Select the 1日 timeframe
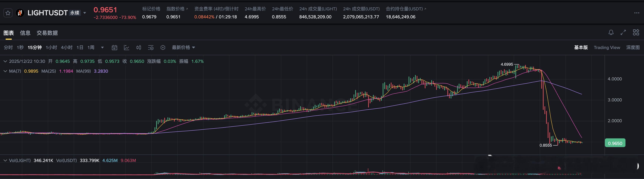Viewport: 644px width, 179px height. click(x=80, y=47)
